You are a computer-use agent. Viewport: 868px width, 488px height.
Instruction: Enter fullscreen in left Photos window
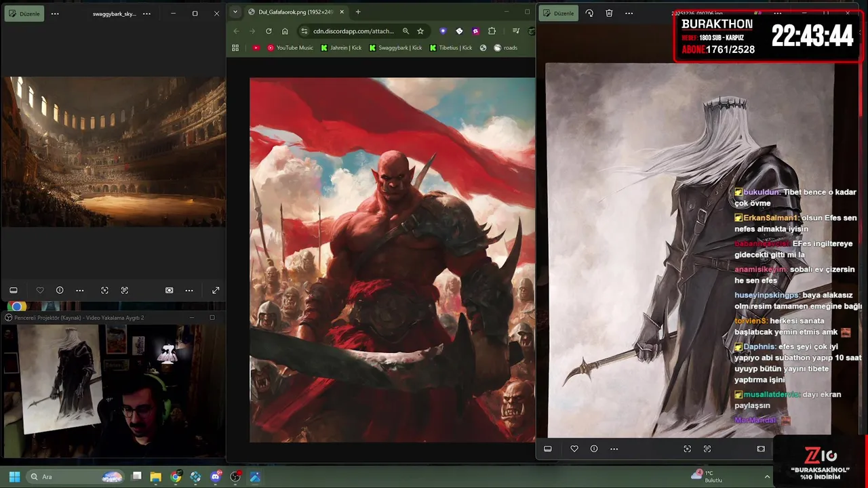(216, 290)
